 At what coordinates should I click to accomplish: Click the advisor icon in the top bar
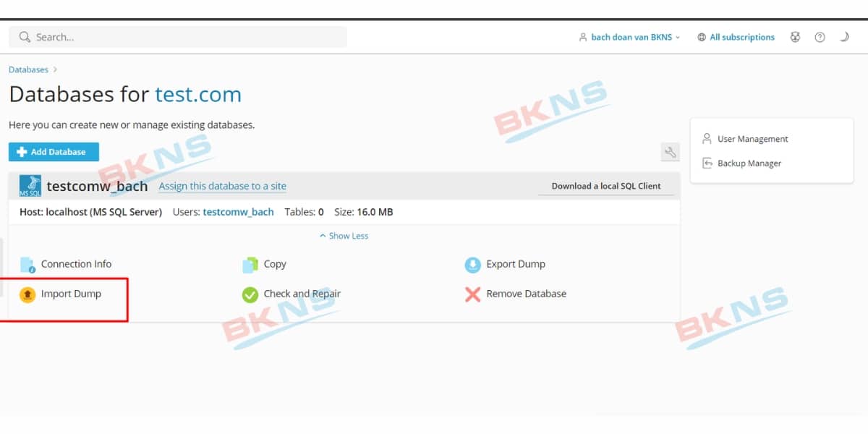point(795,38)
